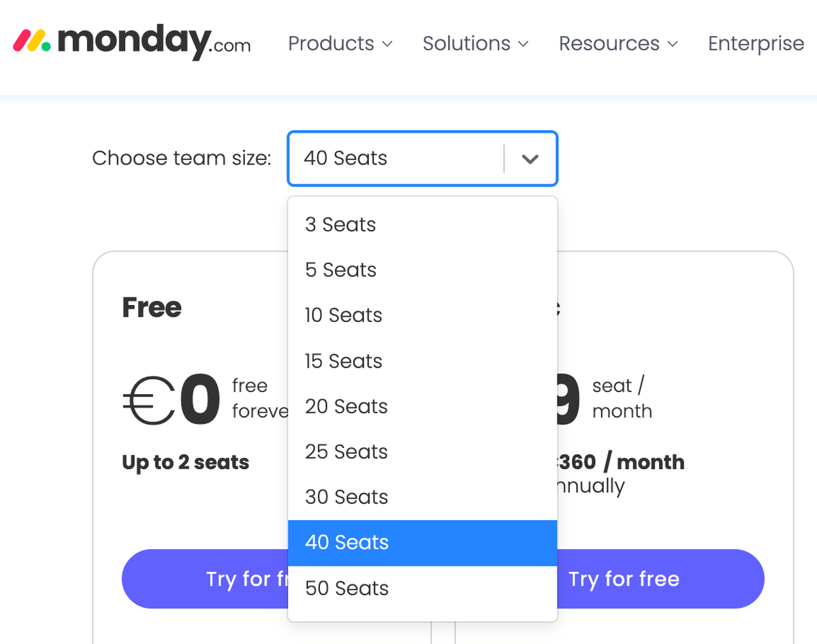Open the Solutions navigation menu
The image size is (817, 644).
point(466,43)
